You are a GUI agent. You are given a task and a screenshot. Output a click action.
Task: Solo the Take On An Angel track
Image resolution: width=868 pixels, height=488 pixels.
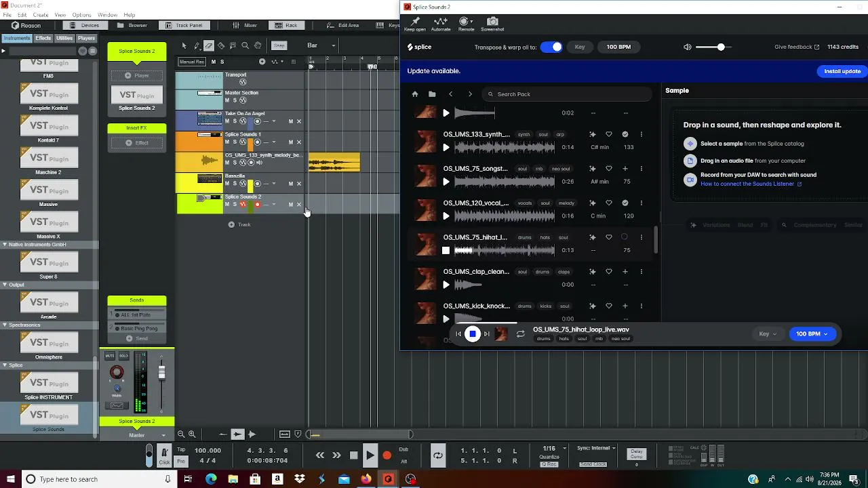coord(235,121)
